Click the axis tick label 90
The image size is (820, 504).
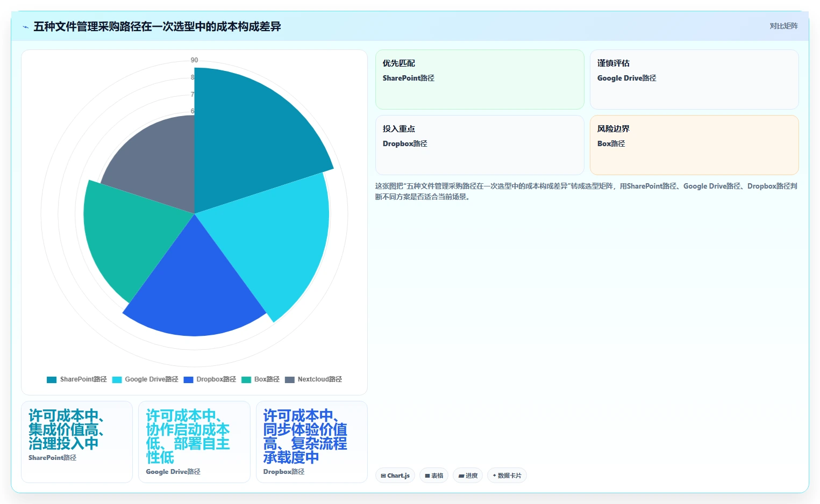(x=194, y=60)
